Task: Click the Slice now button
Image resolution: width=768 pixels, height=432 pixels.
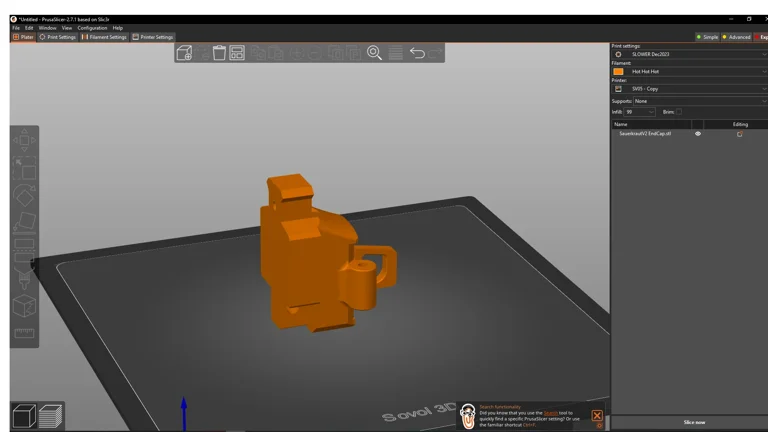Action: pyautogui.click(x=693, y=422)
